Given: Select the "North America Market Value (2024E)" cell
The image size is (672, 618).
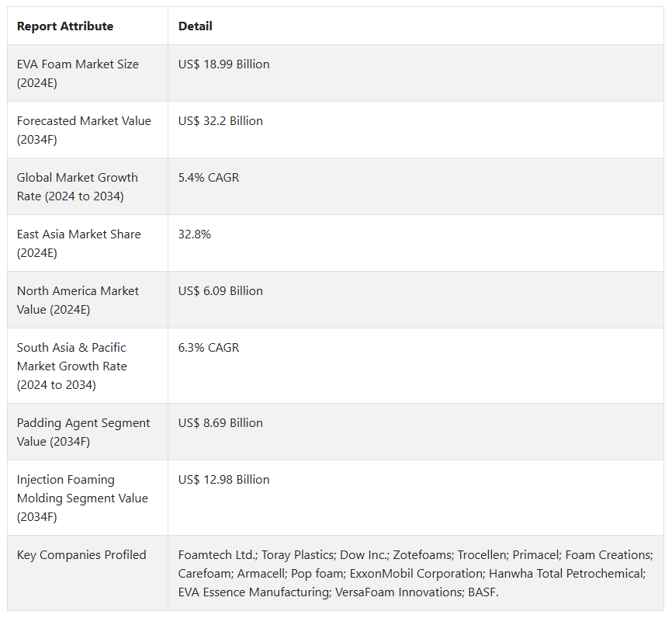Looking at the screenshot, I should click(78, 300).
